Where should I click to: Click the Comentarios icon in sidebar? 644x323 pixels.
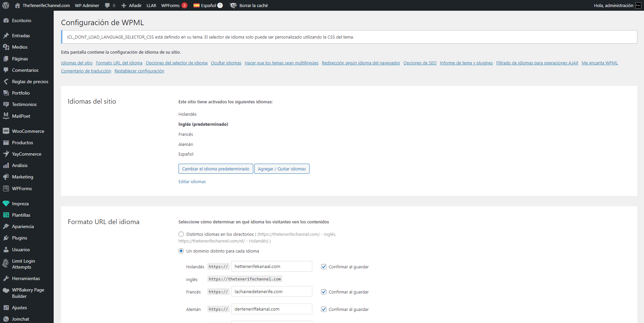point(6,70)
